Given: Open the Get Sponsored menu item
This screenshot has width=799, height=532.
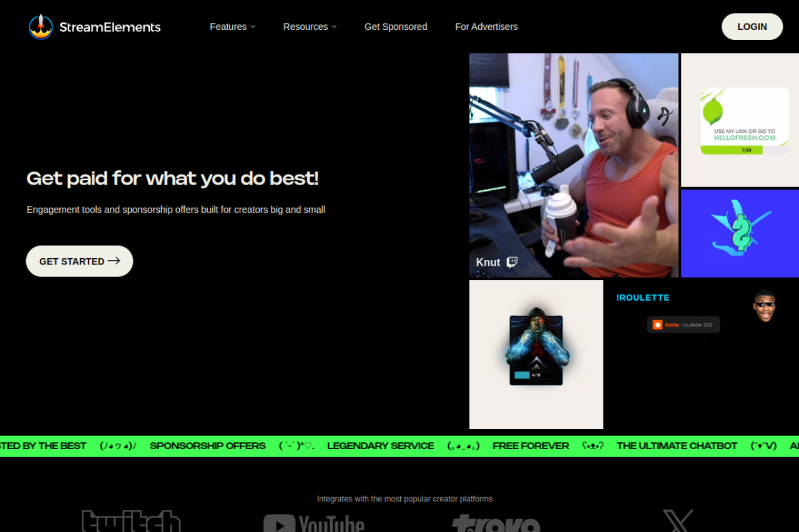Looking at the screenshot, I should [x=396, y=27].
